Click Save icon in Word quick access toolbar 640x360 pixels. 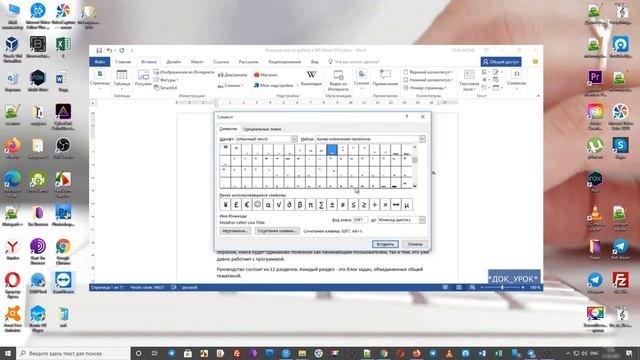[x=99, y=50]
